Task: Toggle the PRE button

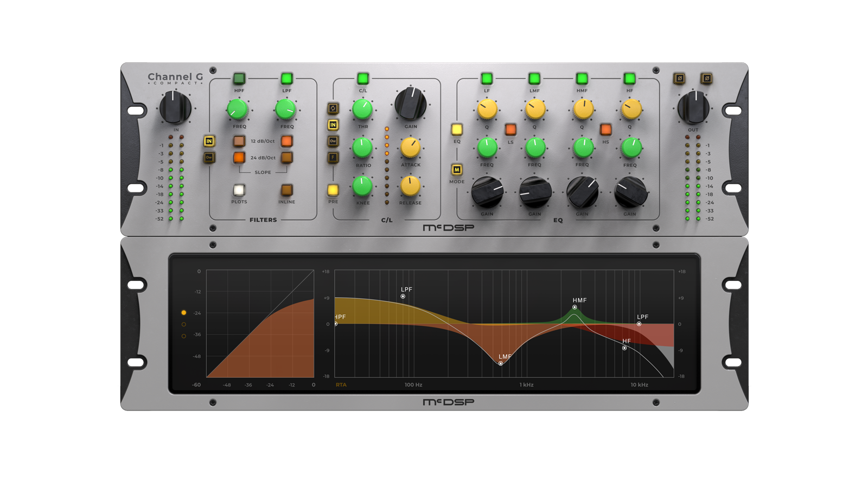Action: [x=333, y=190]
